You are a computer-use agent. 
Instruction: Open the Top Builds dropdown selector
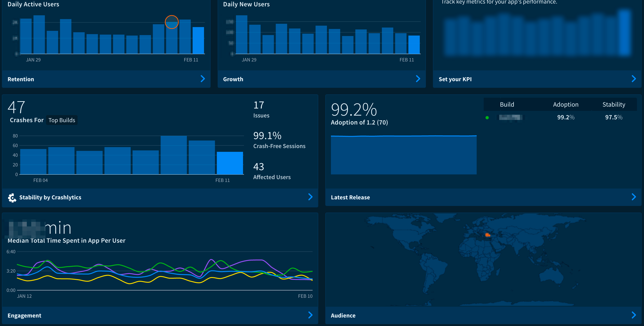point(62,120)
